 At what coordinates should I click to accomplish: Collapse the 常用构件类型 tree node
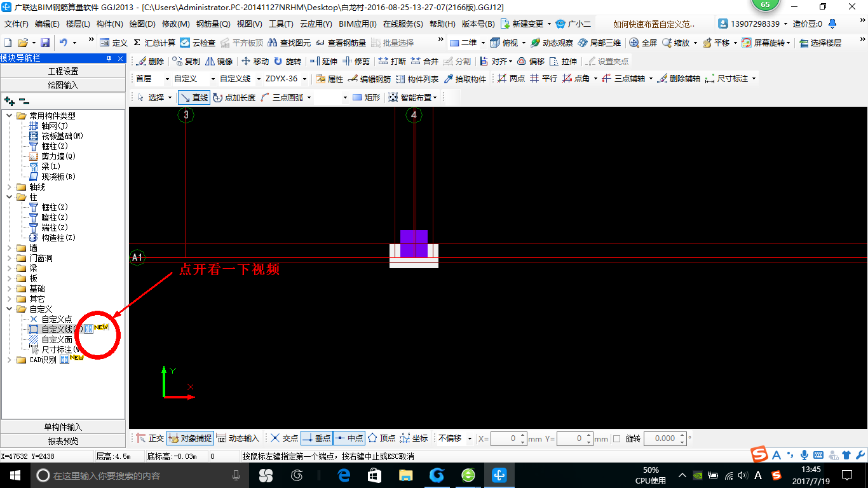(9, 116)
